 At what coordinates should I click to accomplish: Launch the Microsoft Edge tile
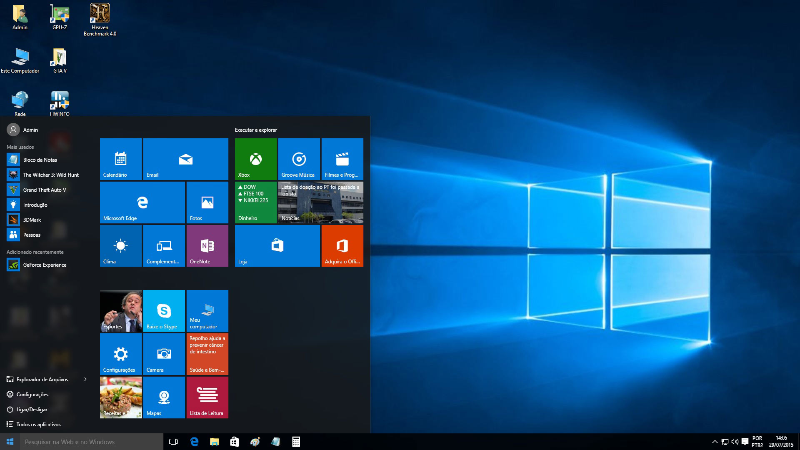[142, 203]
